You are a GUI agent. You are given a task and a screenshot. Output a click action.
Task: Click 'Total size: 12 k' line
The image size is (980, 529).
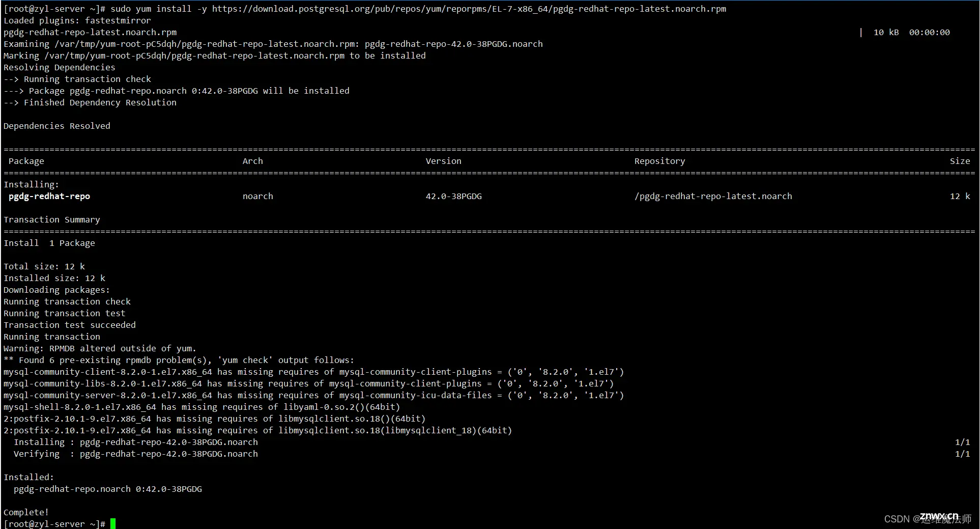tap(44, 266)
